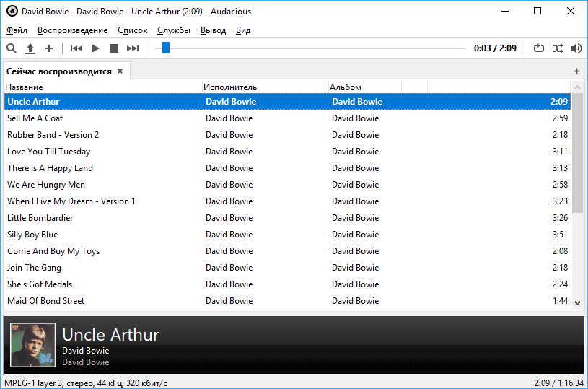Image resolution: width=588 pixels, height=389 pixels.
Task: Select the Little Bombardier track
Action: coord(287,218)
